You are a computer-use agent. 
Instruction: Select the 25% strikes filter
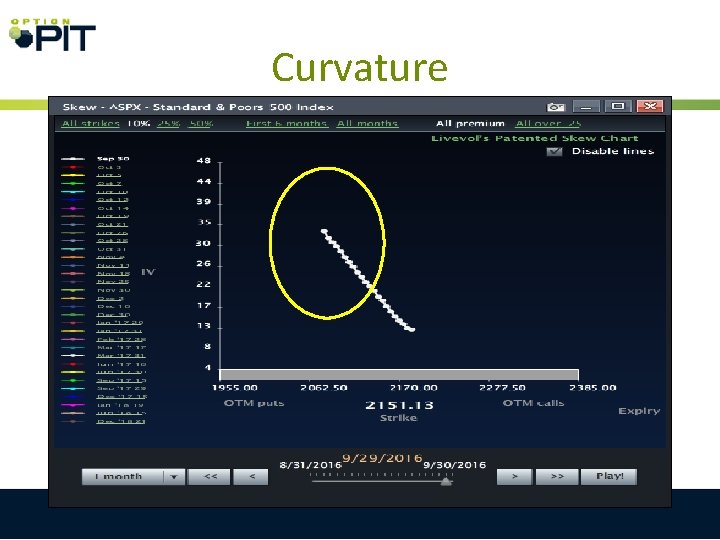coord(168,124)
